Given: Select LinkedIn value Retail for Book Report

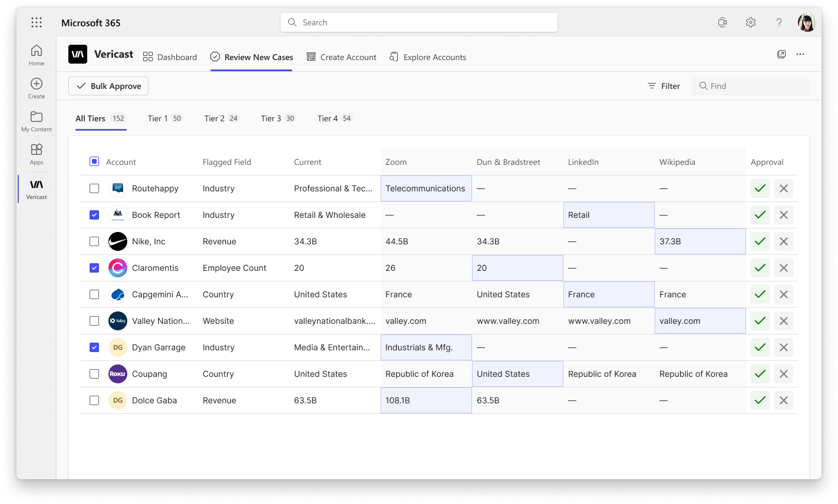Looking at the screenshot, I should tap(609, 215).
